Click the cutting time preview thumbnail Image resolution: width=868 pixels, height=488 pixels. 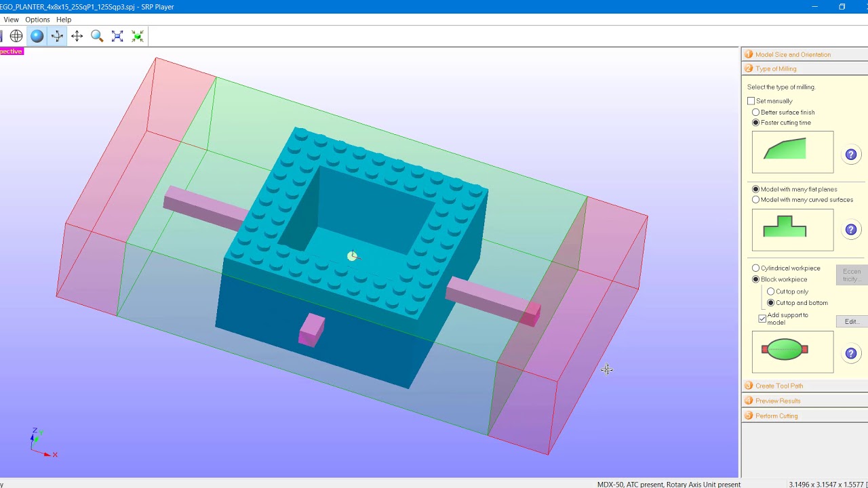793,152
